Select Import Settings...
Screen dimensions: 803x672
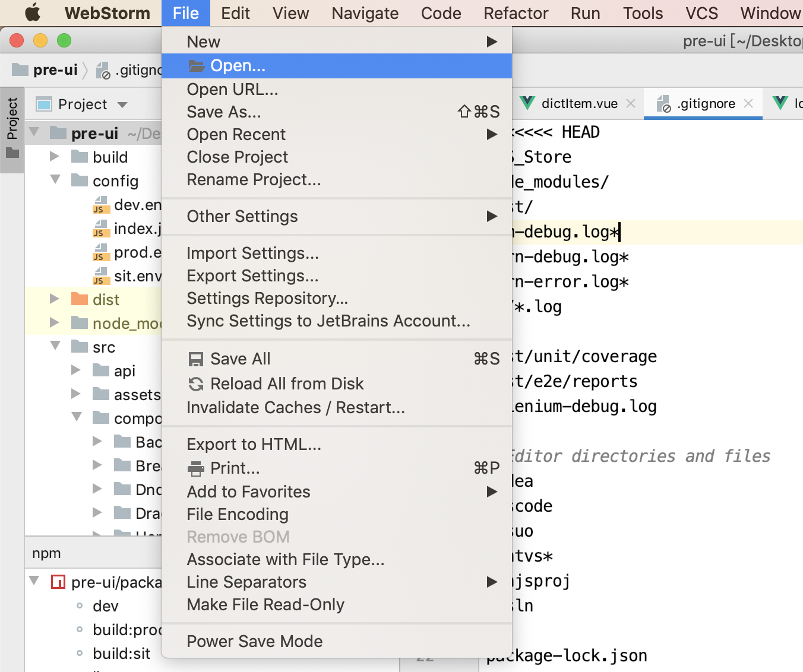[x=336, y=253]
